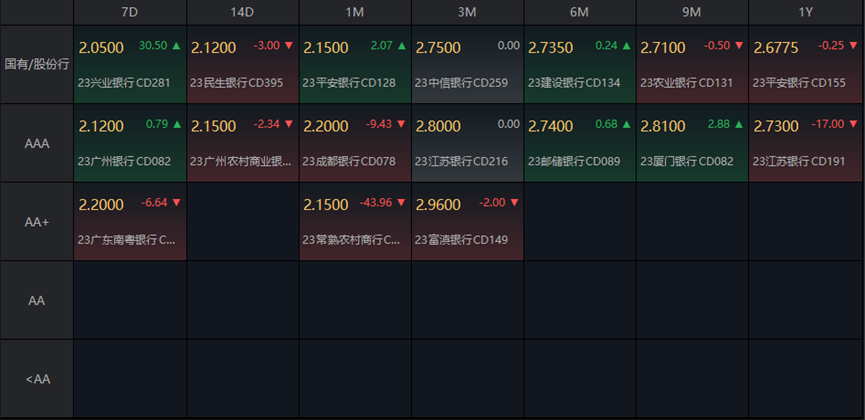Image resolution: width=865 pixels, height=420 pixels.
Task: Click the 9M column header
Action: click(692, 12)
